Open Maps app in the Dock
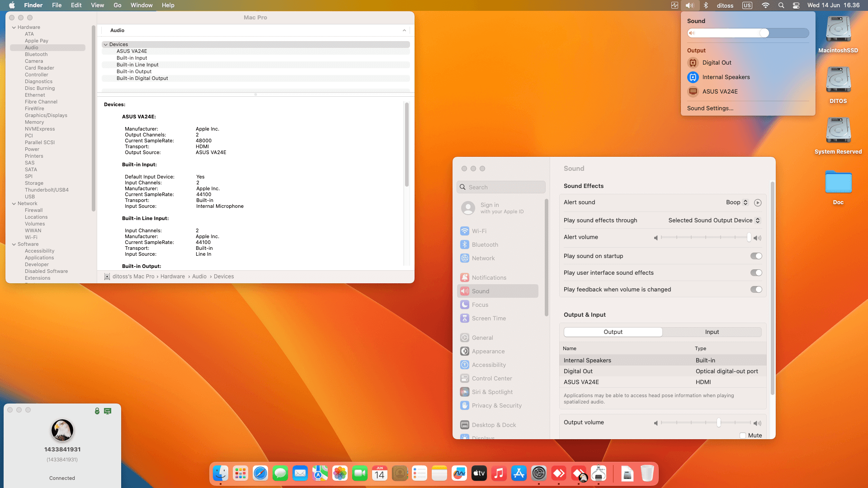This screenshot has height=488, width=868. tap(320, 473)
